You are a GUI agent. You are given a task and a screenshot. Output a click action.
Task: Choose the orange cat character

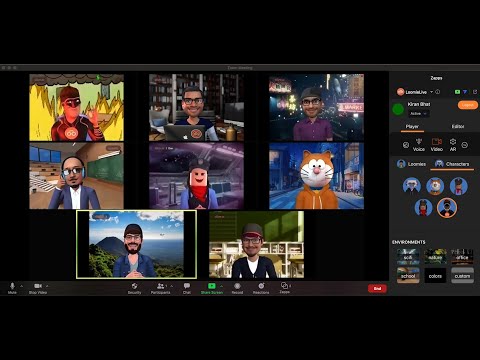[x=435, y=186]
